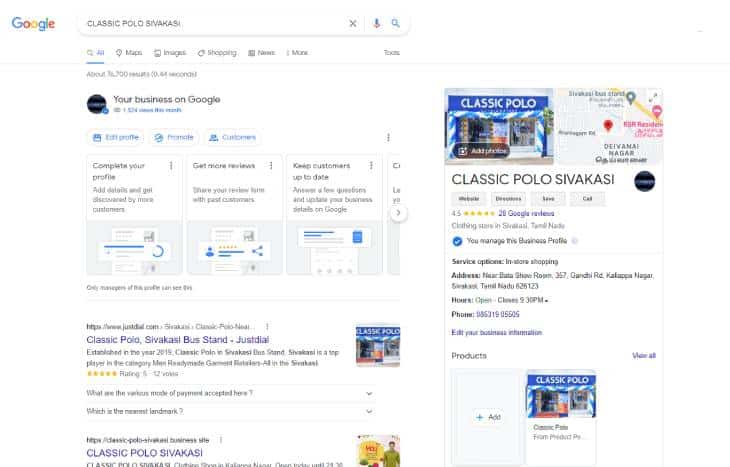Viewport: 730px width, 467px height.
Task: Open options on Complete your profile card
Action: click(x=171, y=166)
